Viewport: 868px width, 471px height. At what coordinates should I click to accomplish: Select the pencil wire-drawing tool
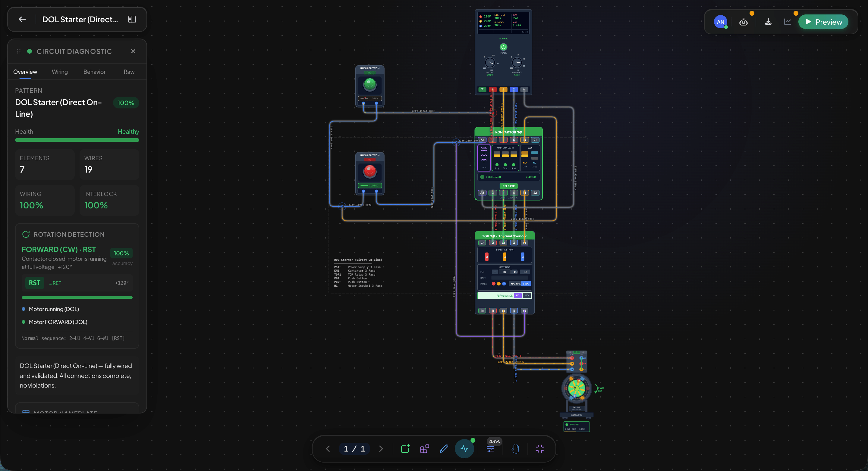click(x=444, y=449)
